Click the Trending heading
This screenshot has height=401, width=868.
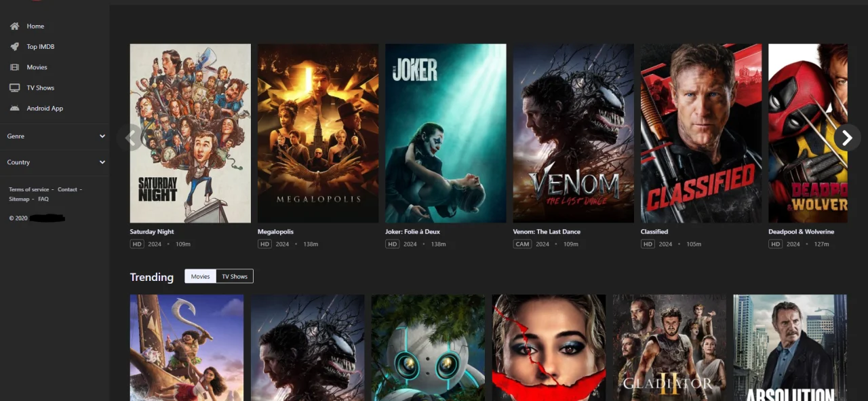152,277
